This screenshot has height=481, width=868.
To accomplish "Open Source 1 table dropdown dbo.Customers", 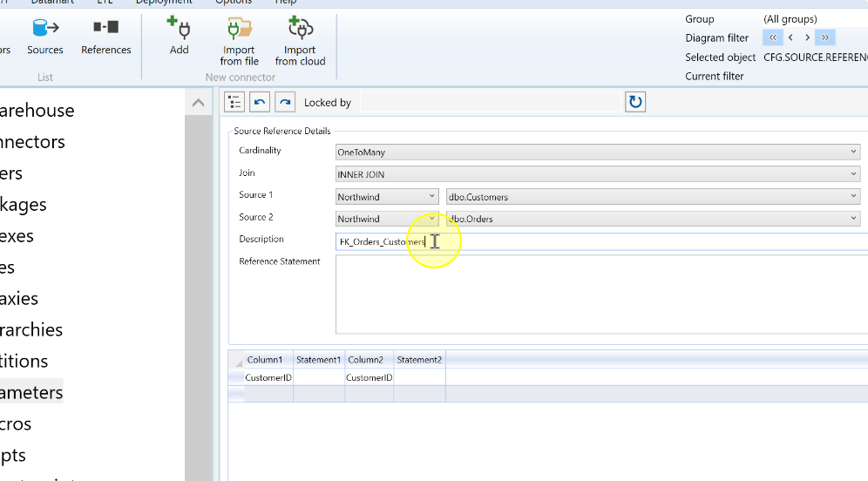I will (x=654, y=197).
